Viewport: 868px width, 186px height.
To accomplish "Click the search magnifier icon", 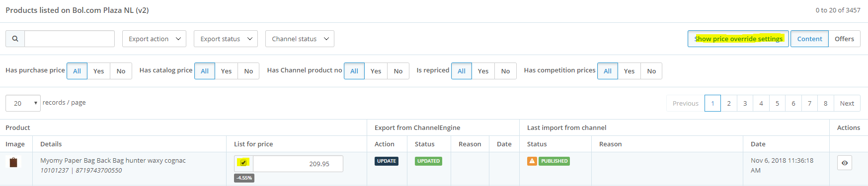I will [x=15, y=39].
